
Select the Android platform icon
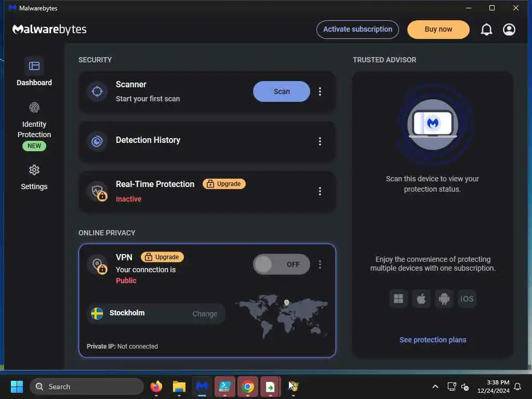pos(444,299)
